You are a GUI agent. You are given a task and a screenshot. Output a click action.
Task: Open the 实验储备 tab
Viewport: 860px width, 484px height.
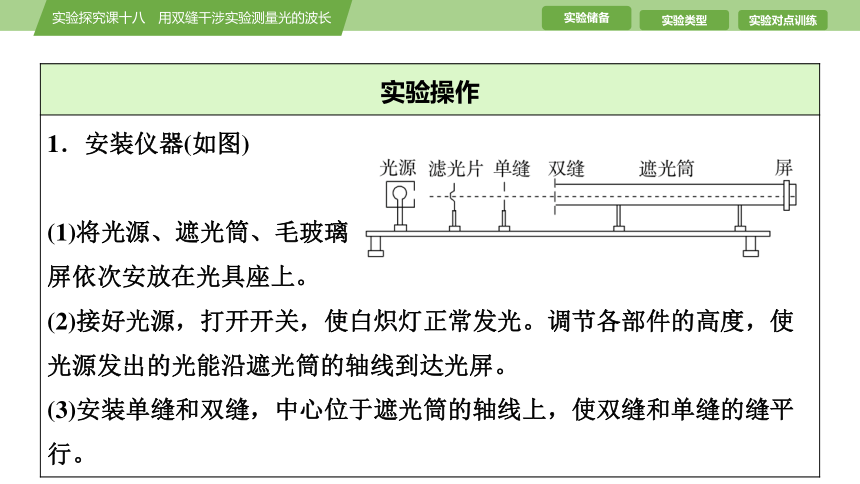(x=586, y=18)
